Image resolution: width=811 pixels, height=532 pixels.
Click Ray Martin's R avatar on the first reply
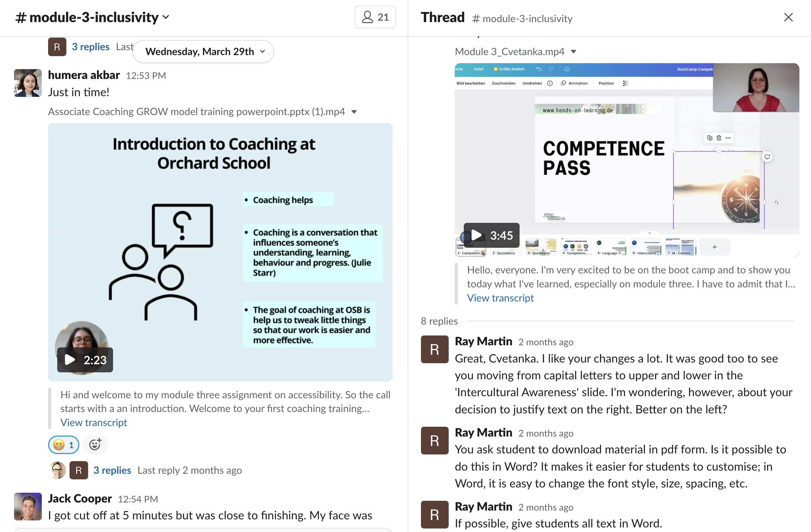coord(435,349)
